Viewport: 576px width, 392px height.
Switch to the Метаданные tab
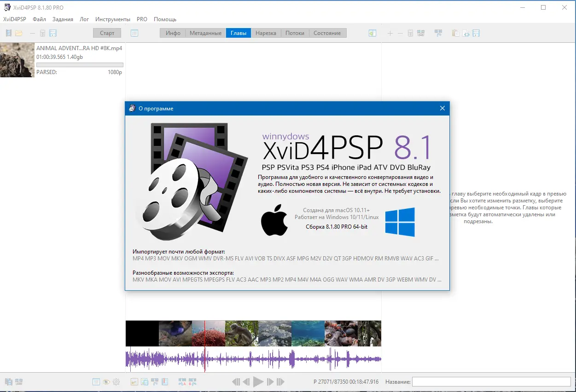(x=206, y=33)
